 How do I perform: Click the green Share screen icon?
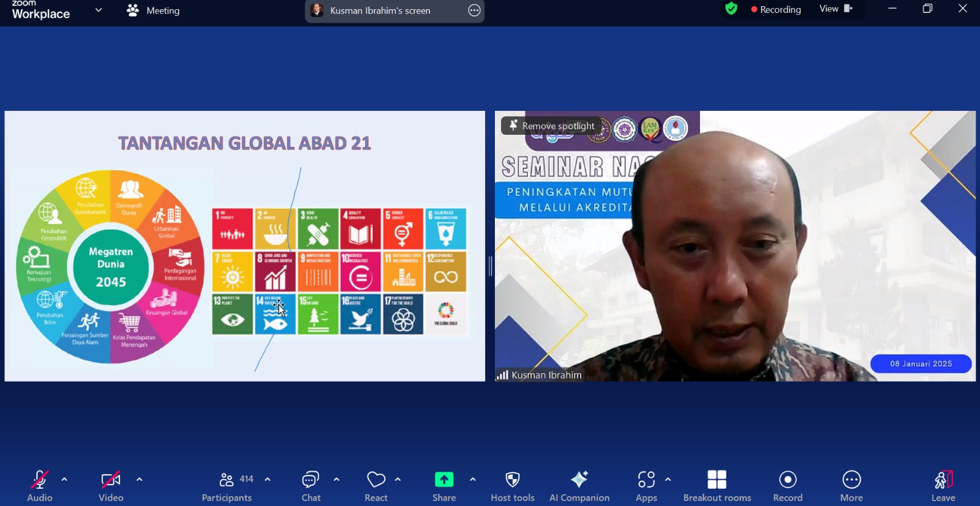tap(444, 480)
